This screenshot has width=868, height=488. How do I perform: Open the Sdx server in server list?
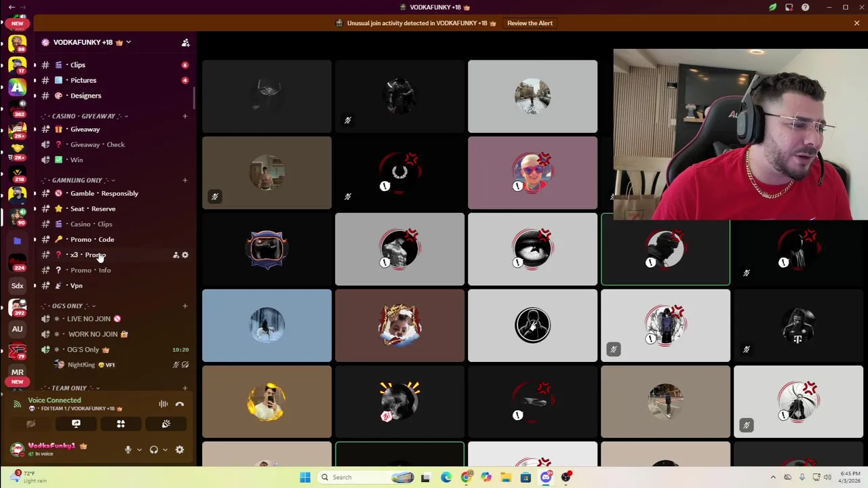point(18,285)
